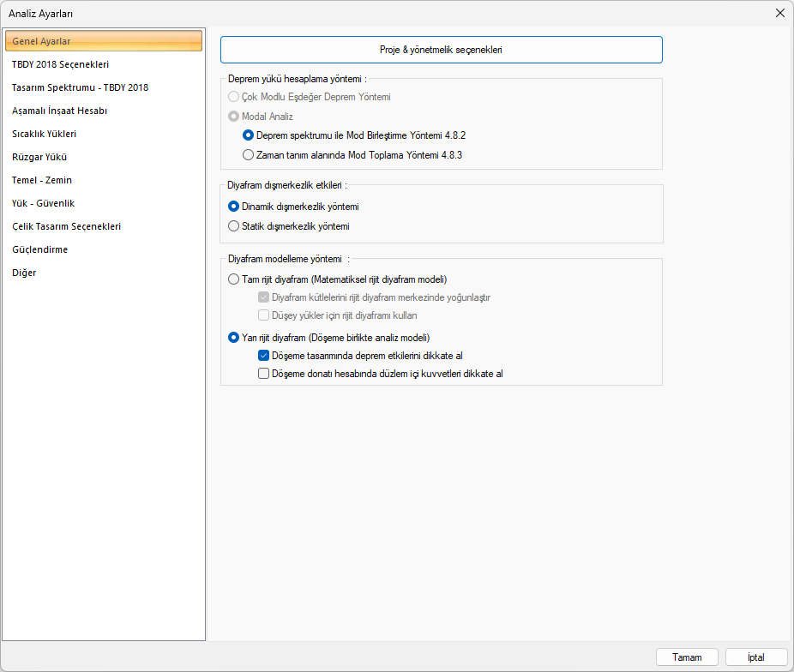Uncheck Döşeme tasarımında deprem etkilerini dikkate al
Screen dimensions: 794x672
tap(264, 356)
